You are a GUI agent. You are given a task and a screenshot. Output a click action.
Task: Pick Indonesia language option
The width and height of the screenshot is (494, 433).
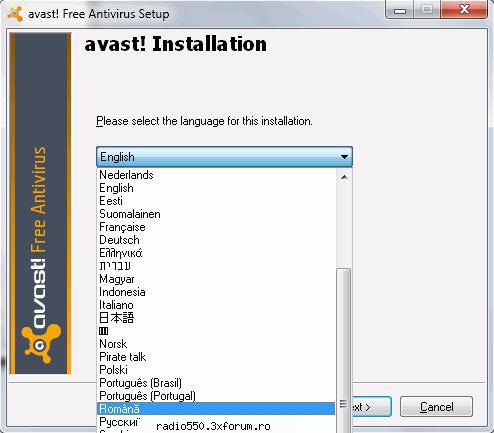pyautogui.click(x=216, y=292)
